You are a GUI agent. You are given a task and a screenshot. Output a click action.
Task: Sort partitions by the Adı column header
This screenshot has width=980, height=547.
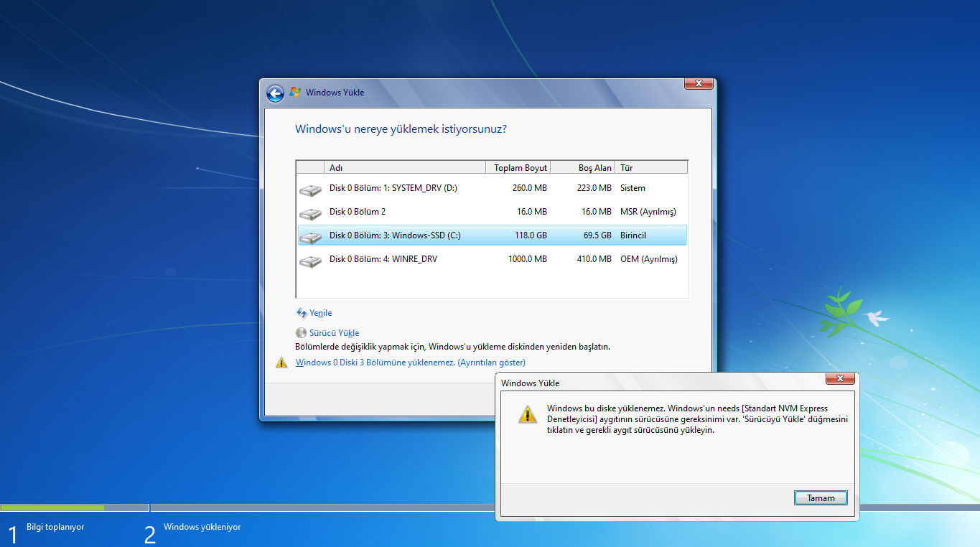[405, 167]
